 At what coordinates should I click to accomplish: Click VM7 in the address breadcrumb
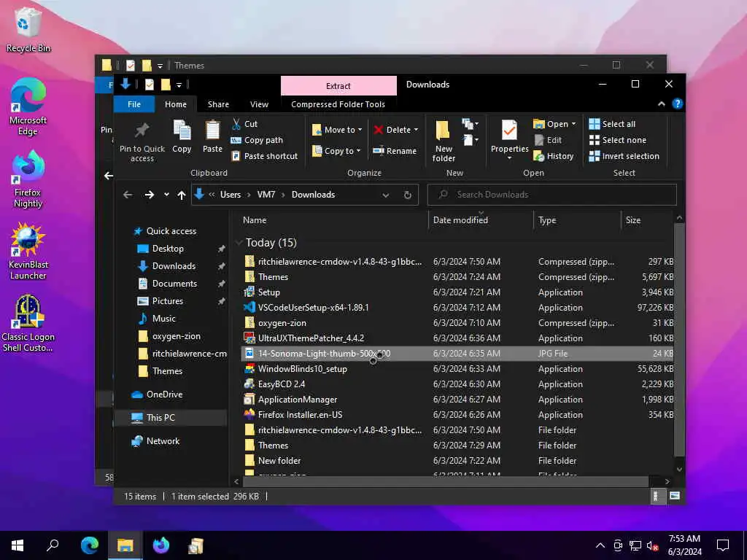click(x=266, y=195)
